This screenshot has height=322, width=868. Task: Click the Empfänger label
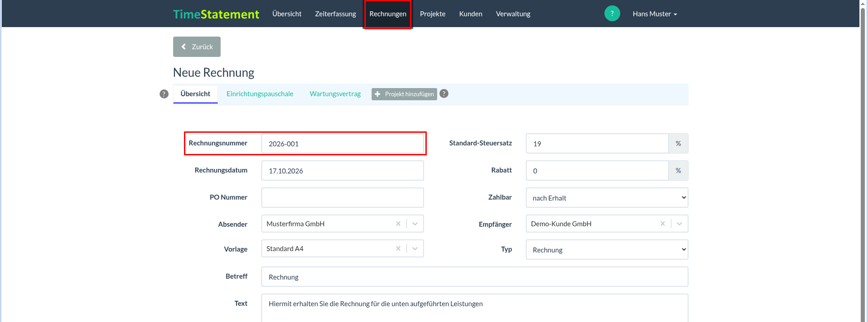point(495,224)
